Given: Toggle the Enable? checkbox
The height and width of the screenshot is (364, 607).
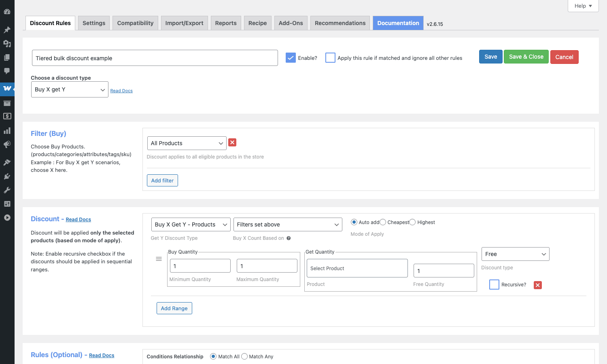Looking at the screenshot, I should point(291,58).
